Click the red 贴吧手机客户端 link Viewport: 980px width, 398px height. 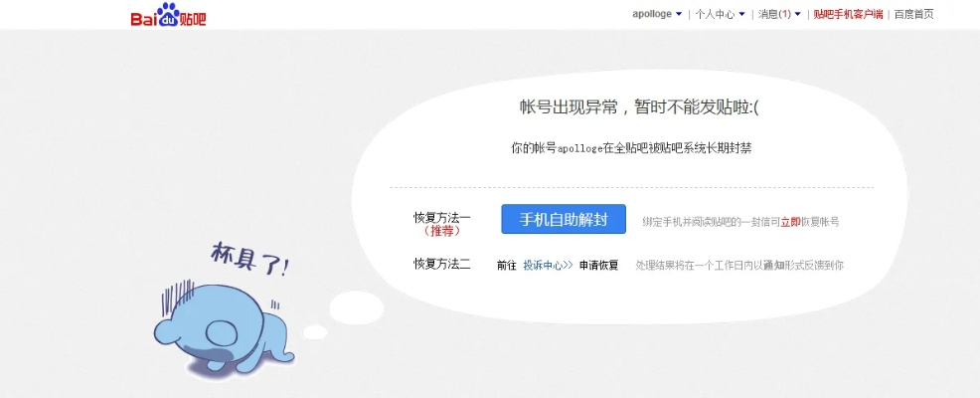click(849, 15)
